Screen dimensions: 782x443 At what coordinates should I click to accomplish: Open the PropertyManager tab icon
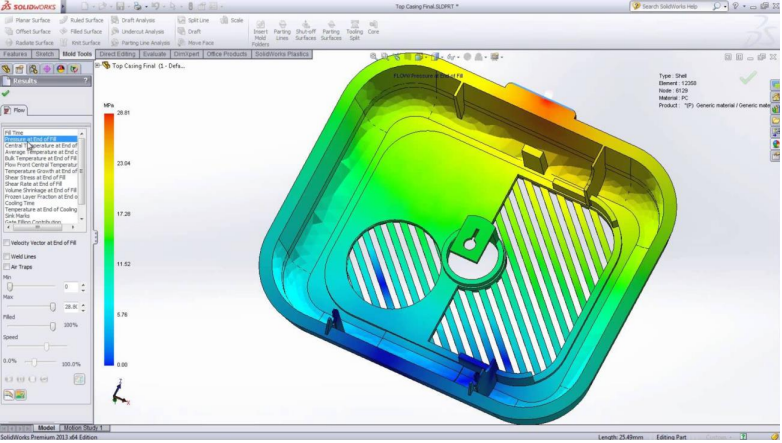click(19, 69)
